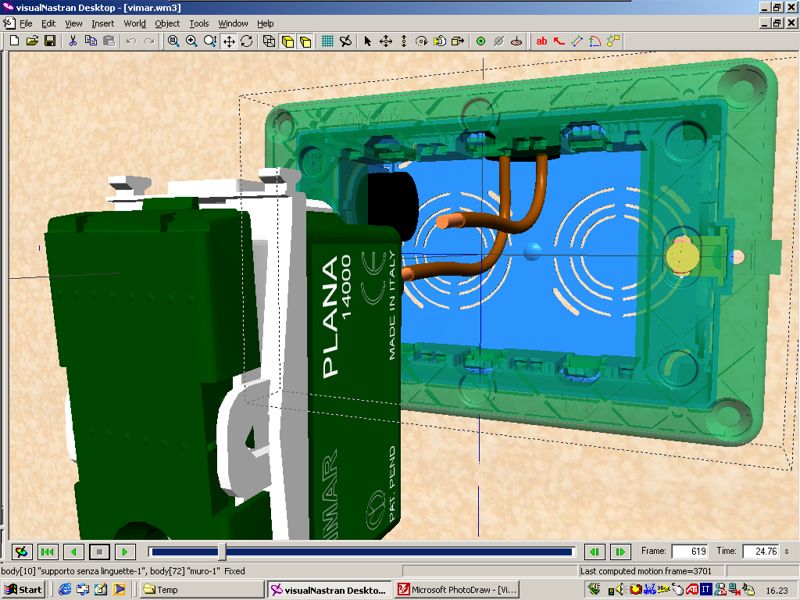Click the blue sphere in the 3D view
Viewport: 800px width, 600px height.
[x=533, y=251]
